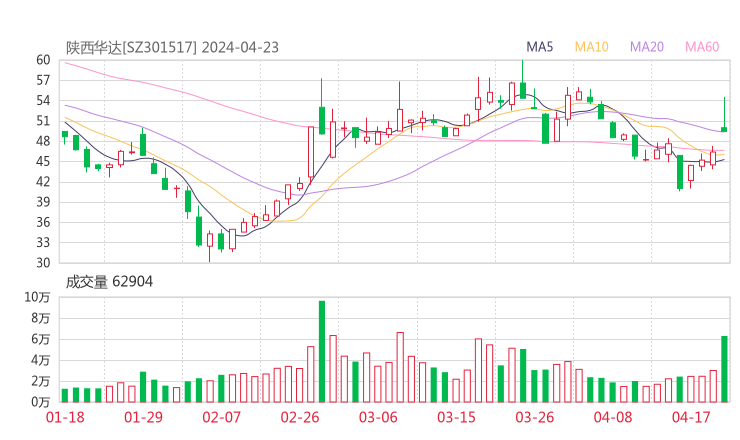Image resolution: width=740 pixels, height=440 pixels.
Task: Click the 57 price axis label
Action: click(x=43, y=80)
